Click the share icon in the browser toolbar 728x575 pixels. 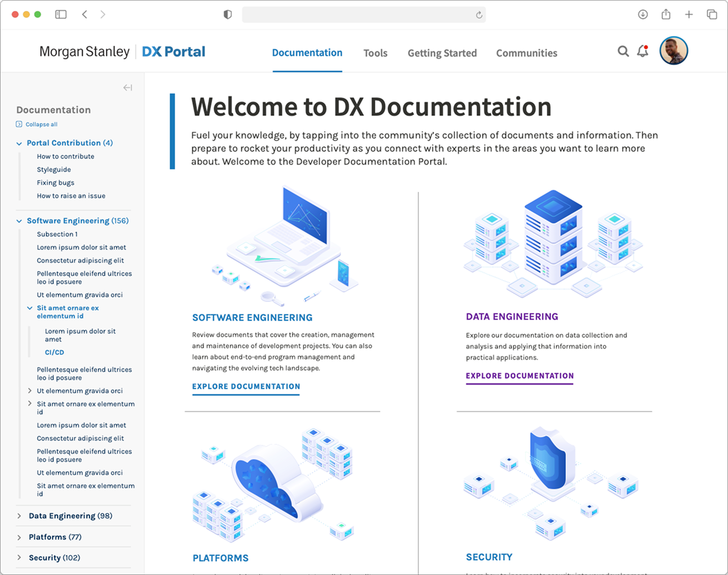[666, 14]
